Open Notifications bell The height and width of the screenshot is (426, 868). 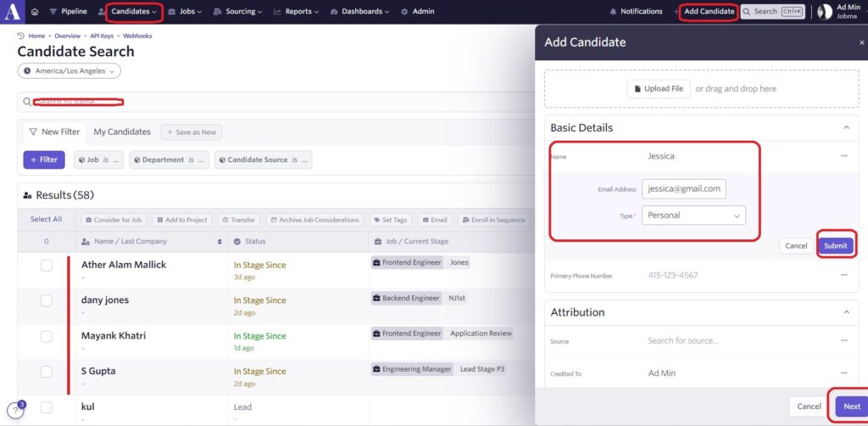click(x=636, y=12)
